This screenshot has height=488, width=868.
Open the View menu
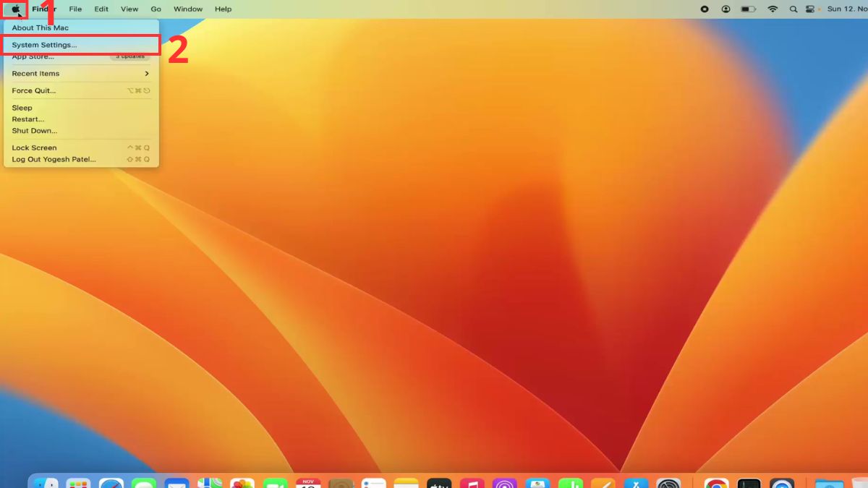point(129,9)
